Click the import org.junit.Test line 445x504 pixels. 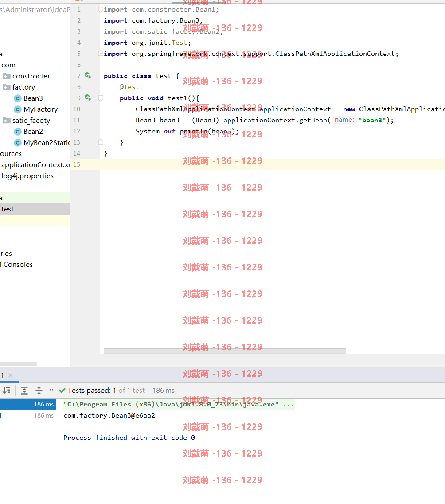(147, 43)
